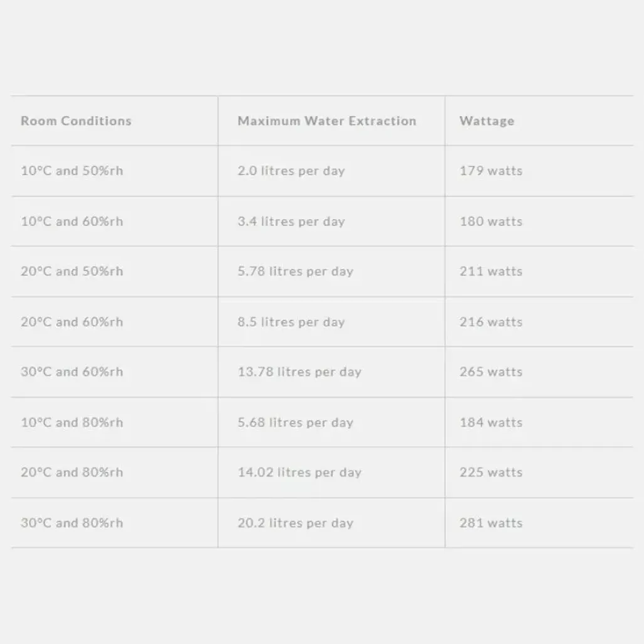Select the 211 watts cell
The height and width of the screenshot is (644, 644).
[491, 272]
